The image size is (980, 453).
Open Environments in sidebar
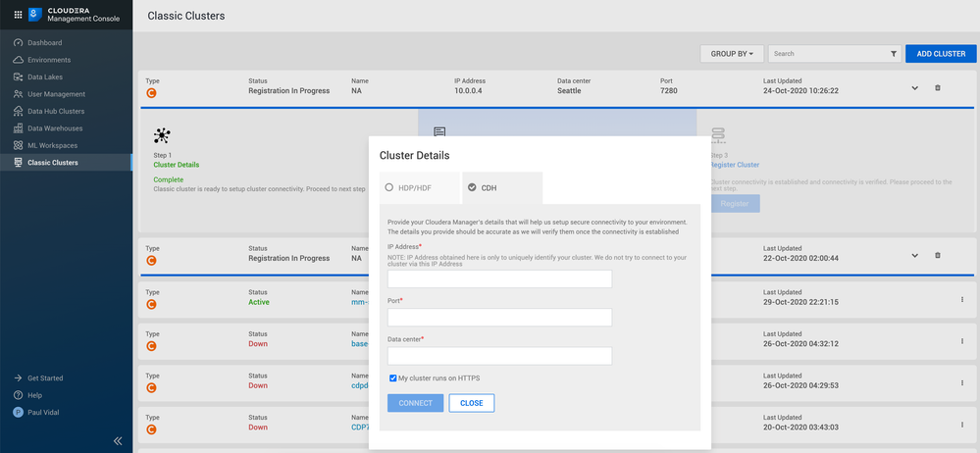[x=48, y=60]
